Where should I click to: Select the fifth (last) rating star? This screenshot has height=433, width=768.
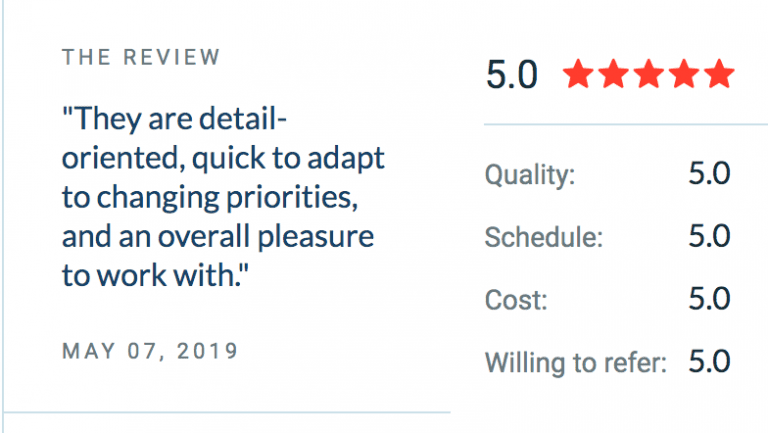718,74
